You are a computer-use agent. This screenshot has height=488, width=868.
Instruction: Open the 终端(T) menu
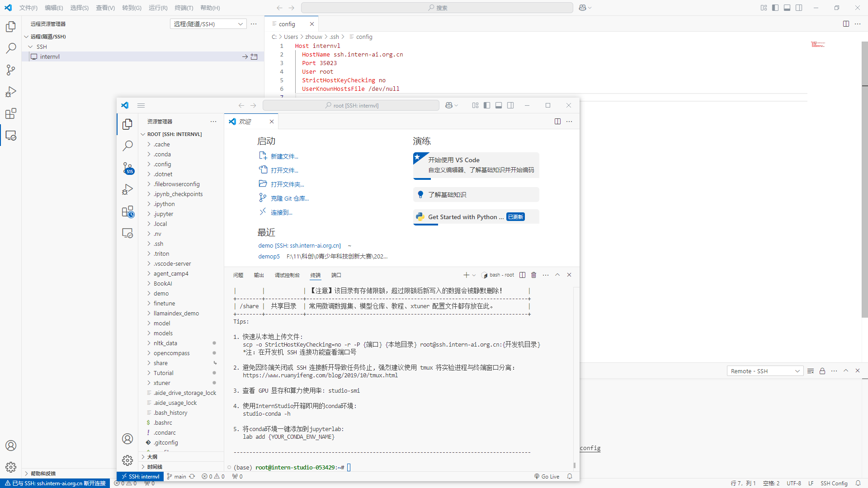(184, 8)
